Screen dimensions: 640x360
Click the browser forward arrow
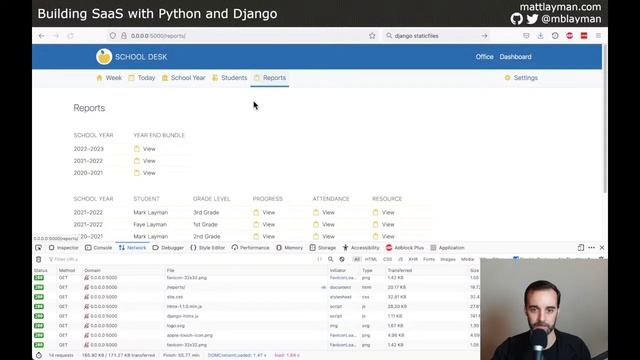[56, 36]
